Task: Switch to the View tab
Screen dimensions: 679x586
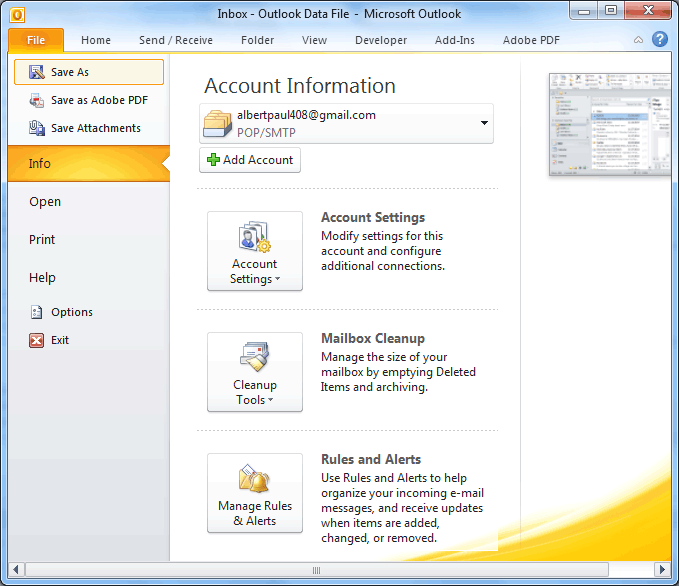Action: pyautogui.click(x=314, y=40)
